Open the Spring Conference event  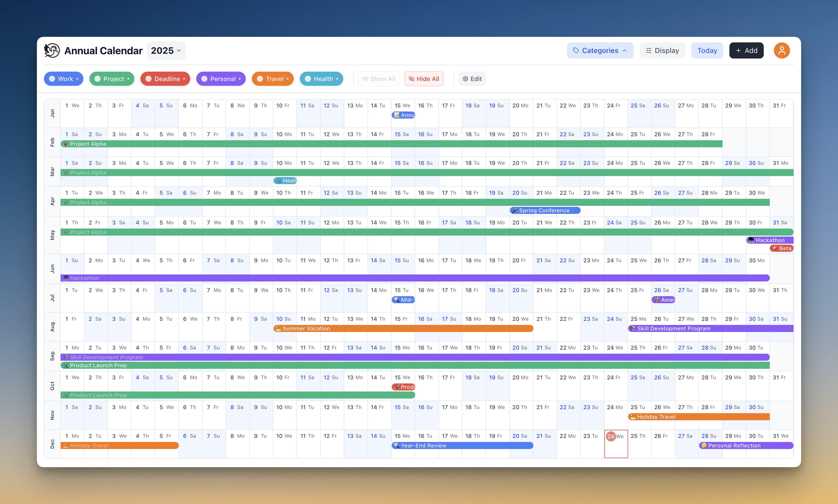545,211
